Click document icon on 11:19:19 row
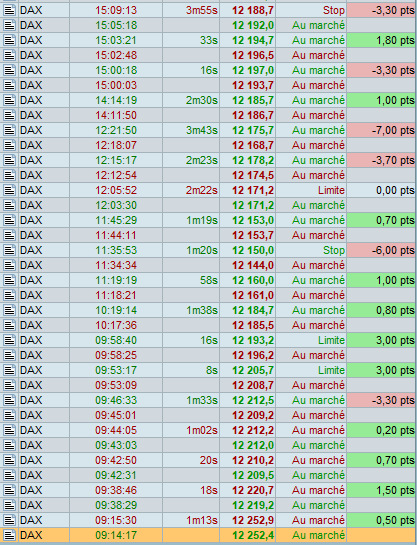The image size is (417, 545). 9,280
